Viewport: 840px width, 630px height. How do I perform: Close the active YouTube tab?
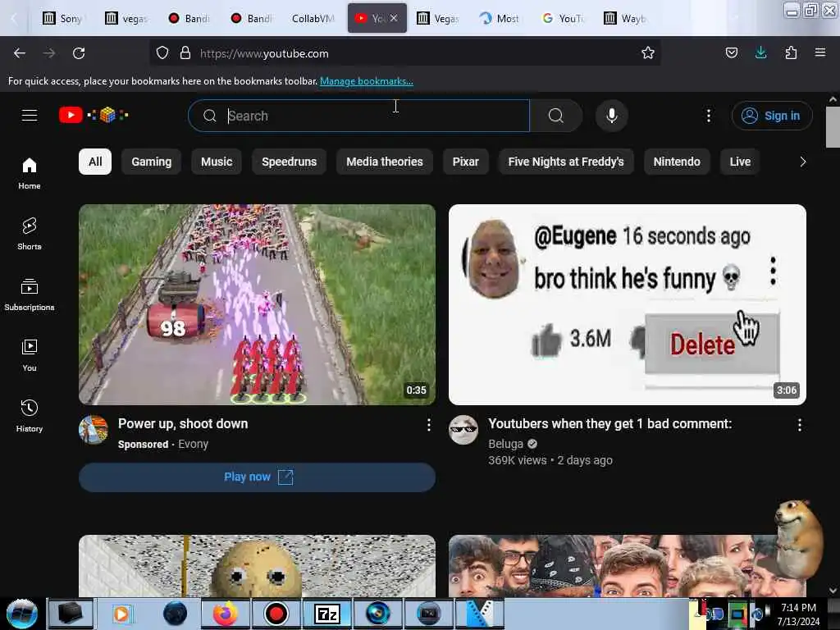(394, 18)
